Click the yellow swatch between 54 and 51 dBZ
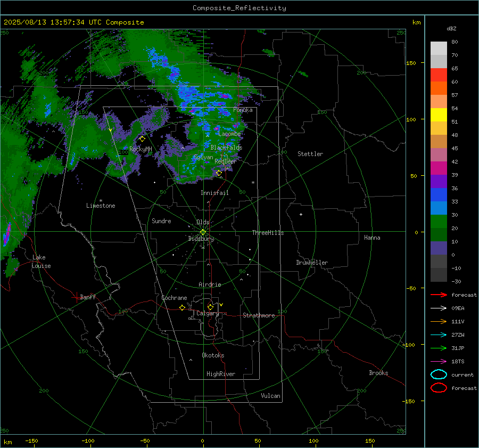The height and width of the screenshot is (448, 479). click(x=439, y=115)
